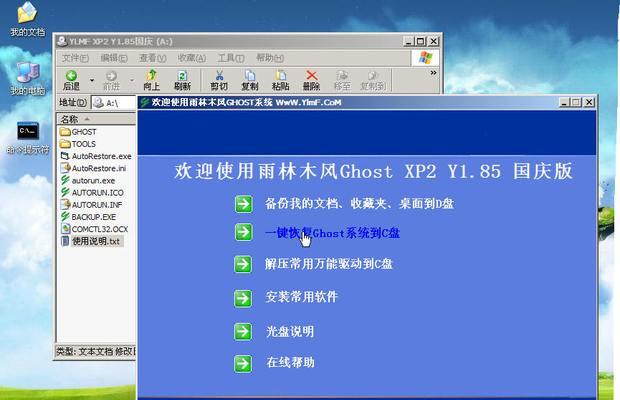The image size is (620, 400).
Task: Click the Ghost window title bar icon
Action: tap(145, 102)
